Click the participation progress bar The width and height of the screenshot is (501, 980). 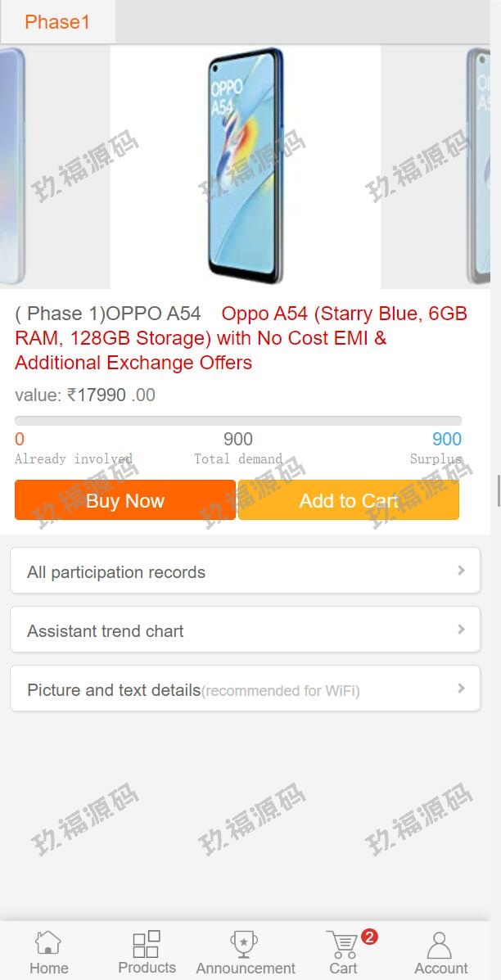point(237,421)
